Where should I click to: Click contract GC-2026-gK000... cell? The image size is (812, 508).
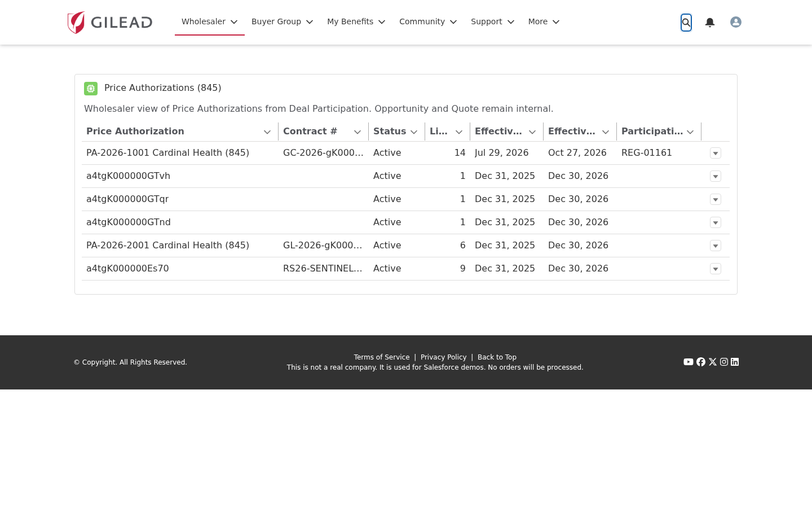point(323,153)
